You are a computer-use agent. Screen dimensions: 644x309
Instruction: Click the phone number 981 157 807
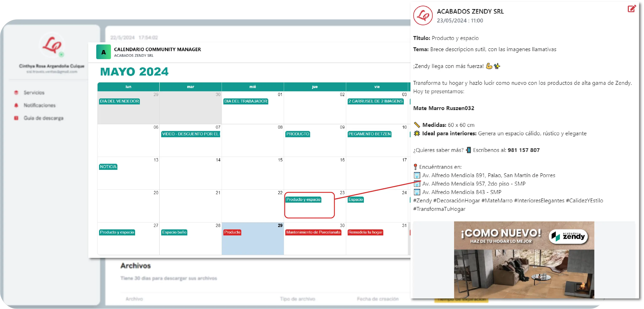524,150
